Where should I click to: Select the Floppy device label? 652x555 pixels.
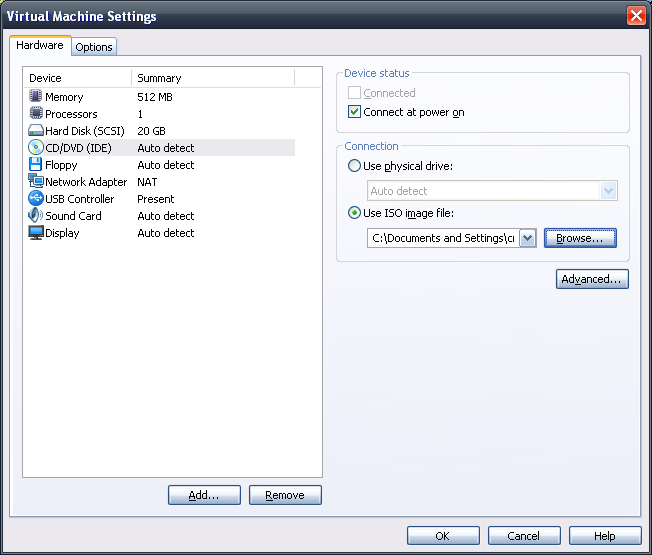[61, 165]
